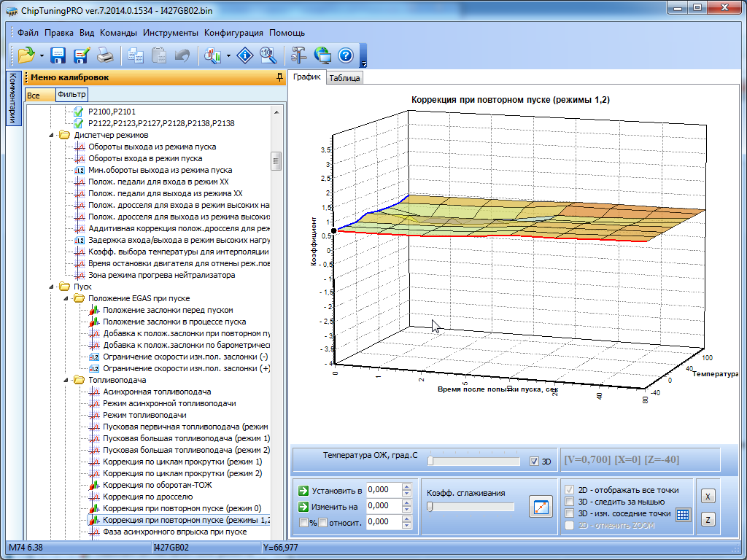Tick the 'относит.' checkbox

click(x=322, y=522)
